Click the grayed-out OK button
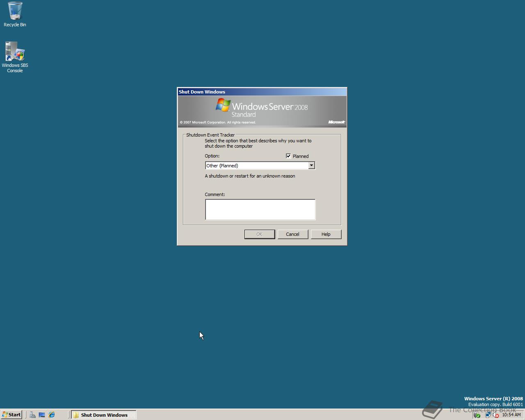The width and height of the screenshot is (525, 420). coord(260,234)
